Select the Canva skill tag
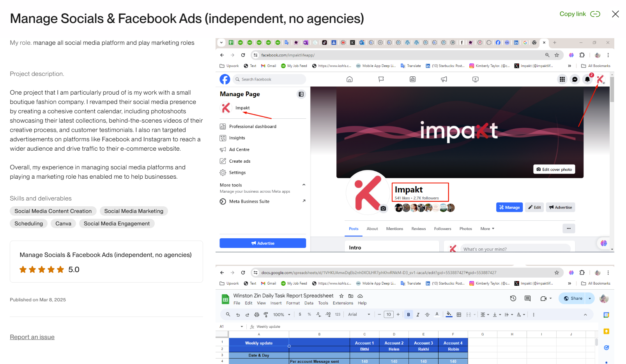Viewport: 626px width, 364px height. tap(63, 223)
